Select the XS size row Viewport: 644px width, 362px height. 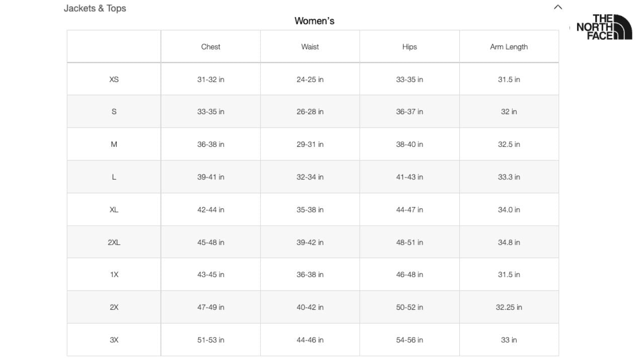point(114,79)
